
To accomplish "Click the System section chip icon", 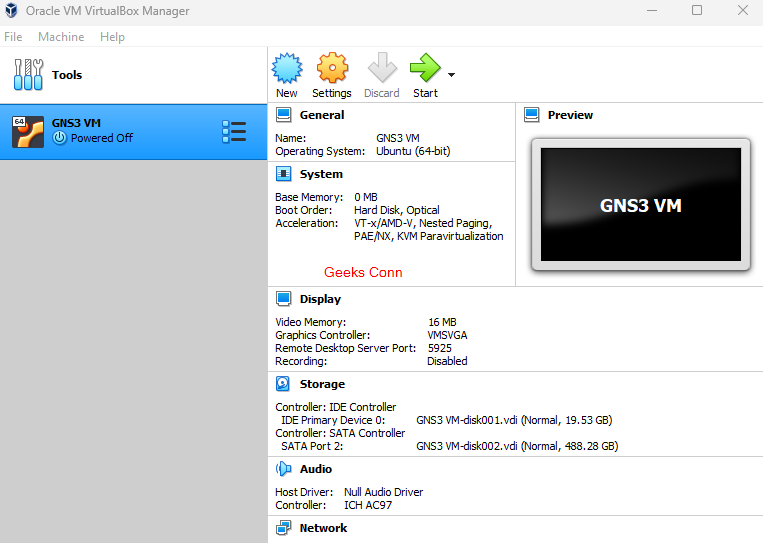I will point(284,174).
